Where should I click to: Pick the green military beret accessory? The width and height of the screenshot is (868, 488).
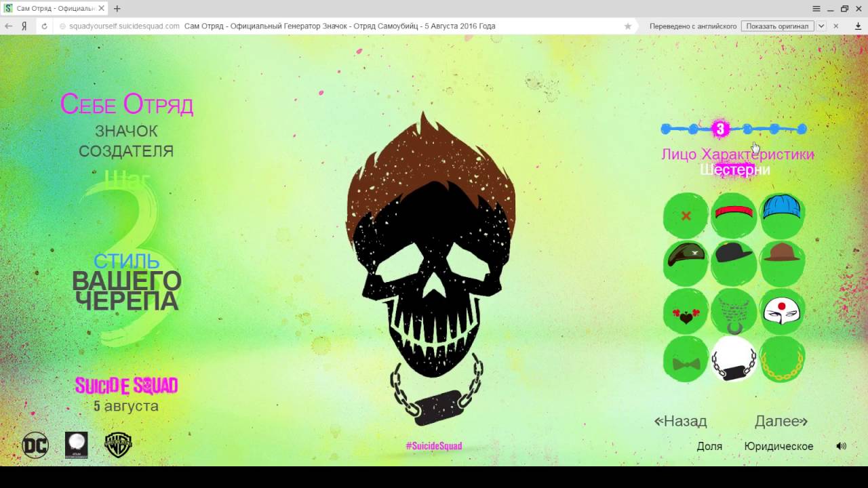pyautogui.click(x=686, y=263)
